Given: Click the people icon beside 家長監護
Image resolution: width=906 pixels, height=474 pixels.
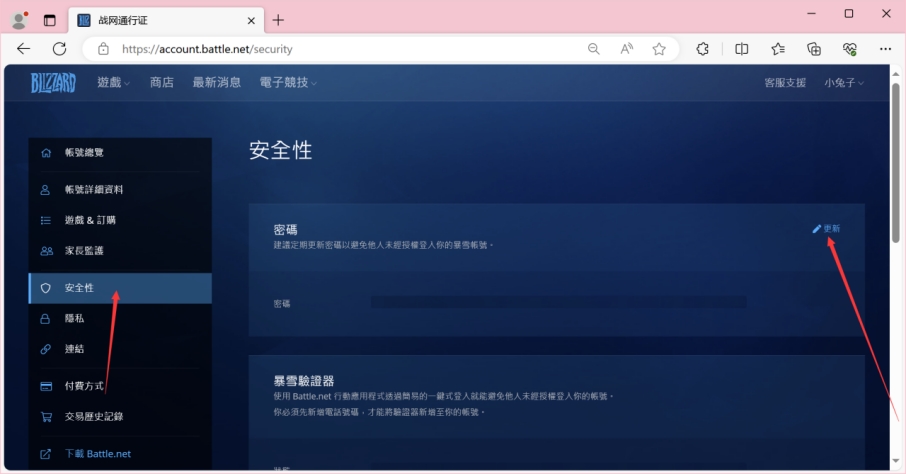Looking at the screenshot, I should coord(46,251).
